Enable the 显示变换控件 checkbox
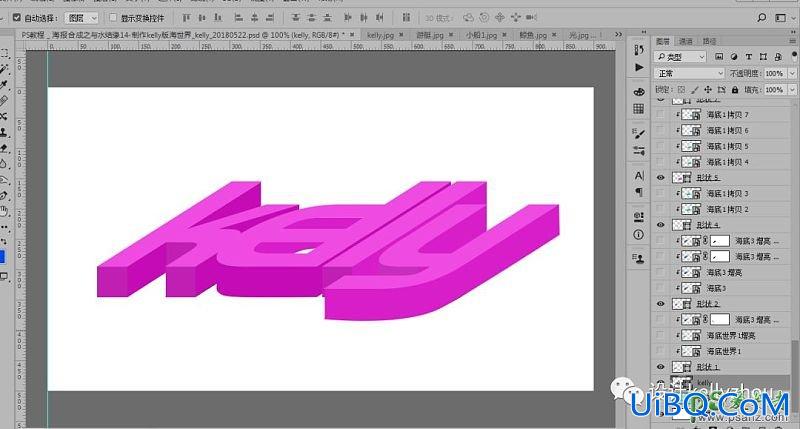The height and width of the screenshot is (429, 800). pos(113,18)
